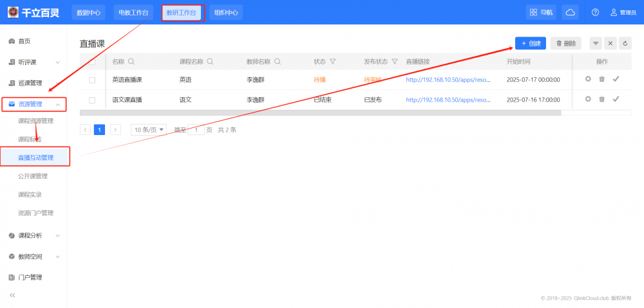The image size is (644, 308).
Task: Open settings gear for 英语直播课 row
Action: 587,79
